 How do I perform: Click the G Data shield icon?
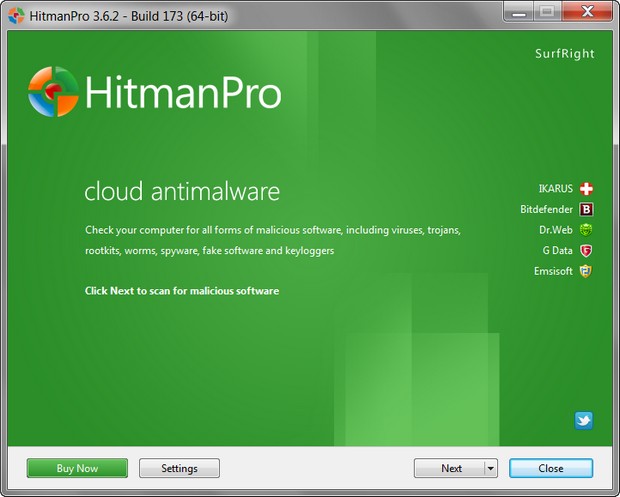[x=586, y=250]
